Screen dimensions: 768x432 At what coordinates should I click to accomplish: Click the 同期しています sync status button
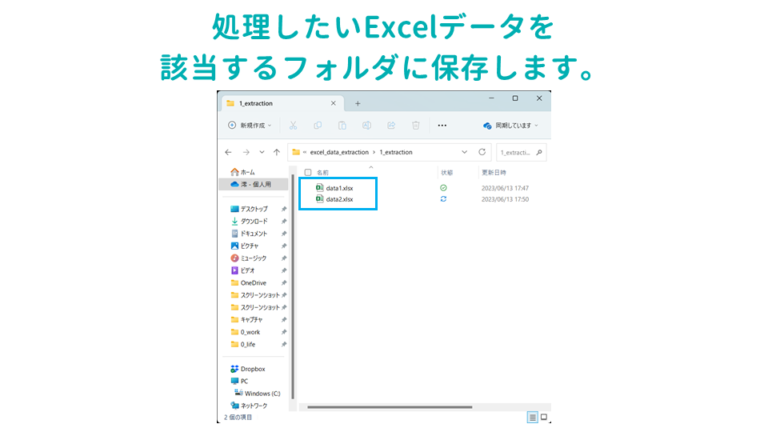click(x=510, y=126)
